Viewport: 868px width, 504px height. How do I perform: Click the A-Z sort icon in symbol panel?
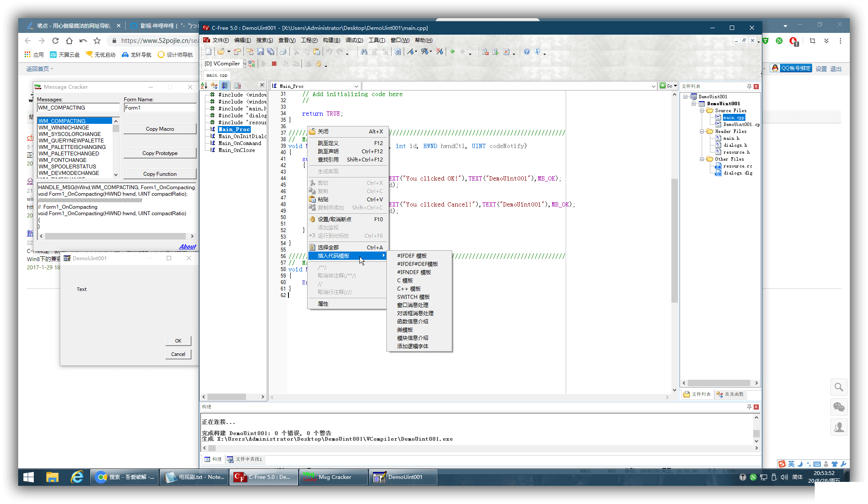(204, 86)
